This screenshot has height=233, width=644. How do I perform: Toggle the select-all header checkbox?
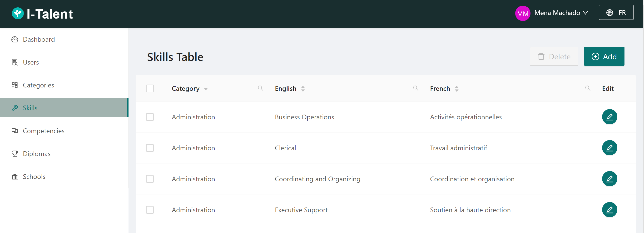pyautogui.click(x=150, y=88)
